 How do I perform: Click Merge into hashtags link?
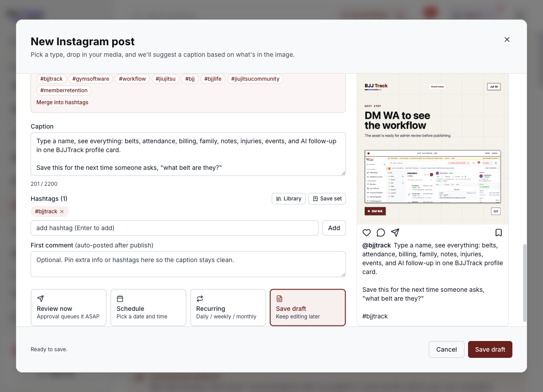tap(62, 102)
